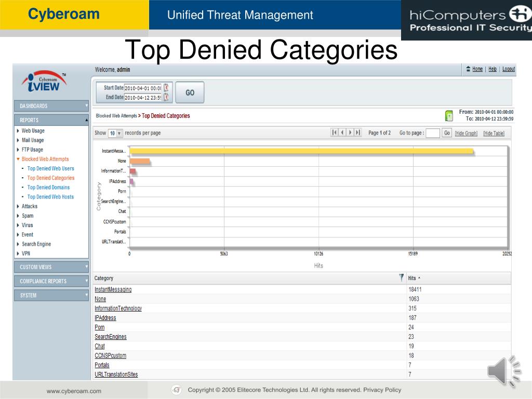The width and height of the screenshot is (532, 399).
Task: Open the End Date calendar picker
Action: (166, 97)
